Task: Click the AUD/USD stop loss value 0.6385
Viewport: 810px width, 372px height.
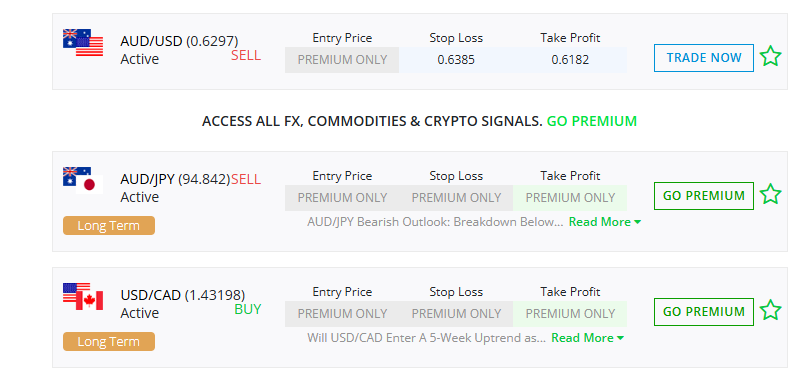Action: click(x=456, y=60)
